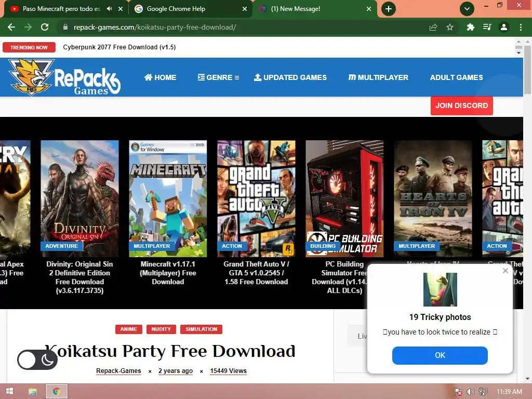532x399 pixels.
Task: Click the forward navigation arrow
Action: pyautogui.click(x=28, y=27)
